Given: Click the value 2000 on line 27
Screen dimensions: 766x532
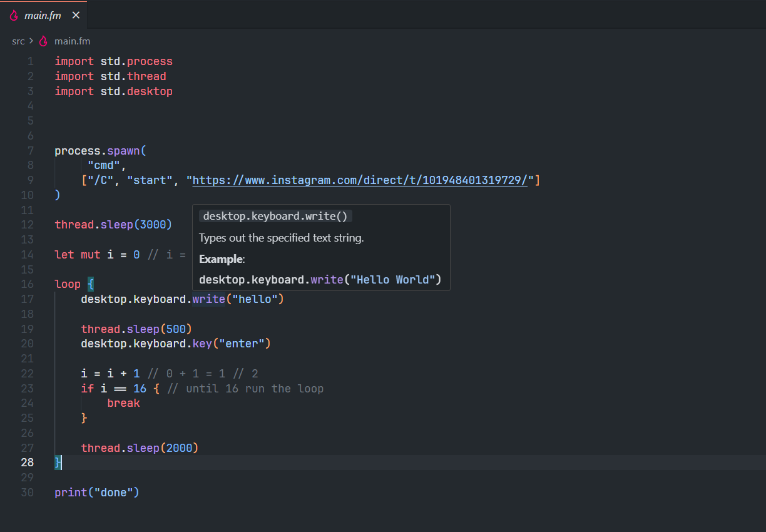Looking at the screenshot, I should click(x=180, y=448).
